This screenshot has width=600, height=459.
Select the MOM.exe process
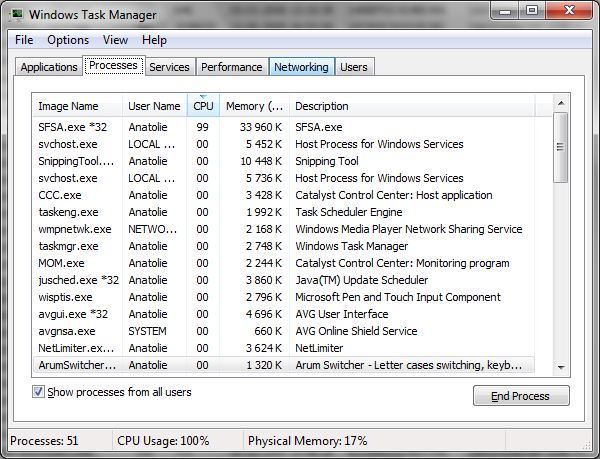[283, 263]
